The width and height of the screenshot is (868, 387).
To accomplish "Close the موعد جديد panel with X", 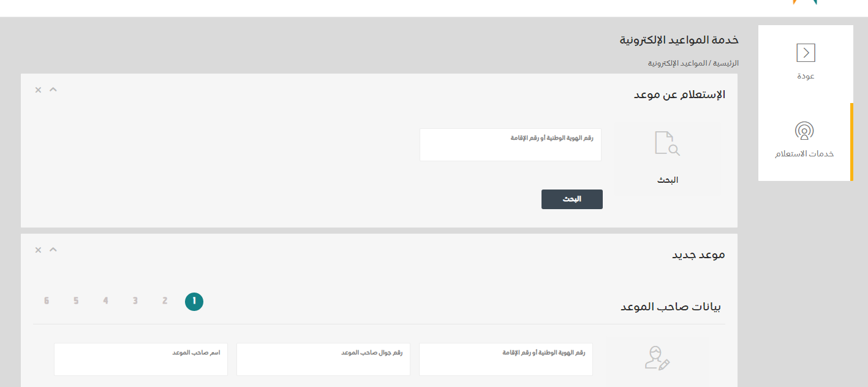I will pos(38,250).
